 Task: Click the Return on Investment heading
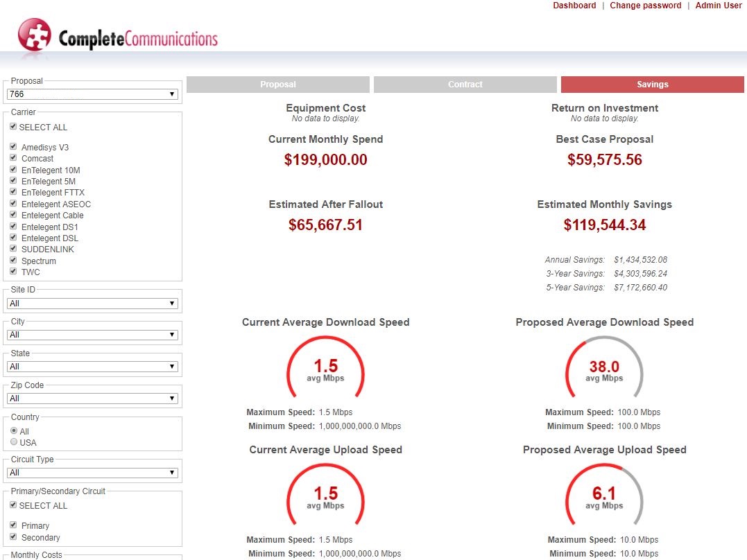click(x=605, y=108)
